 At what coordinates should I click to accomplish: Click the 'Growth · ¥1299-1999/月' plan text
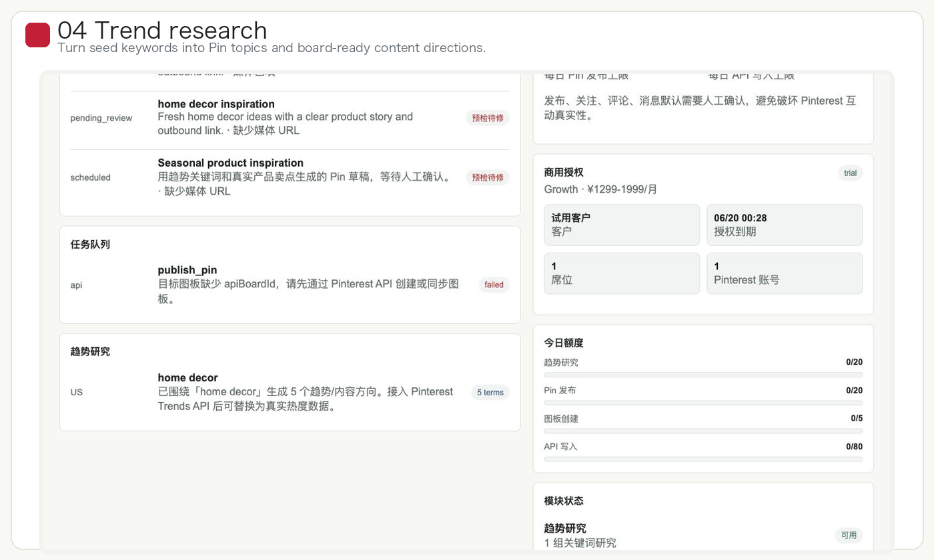(601, 189)
